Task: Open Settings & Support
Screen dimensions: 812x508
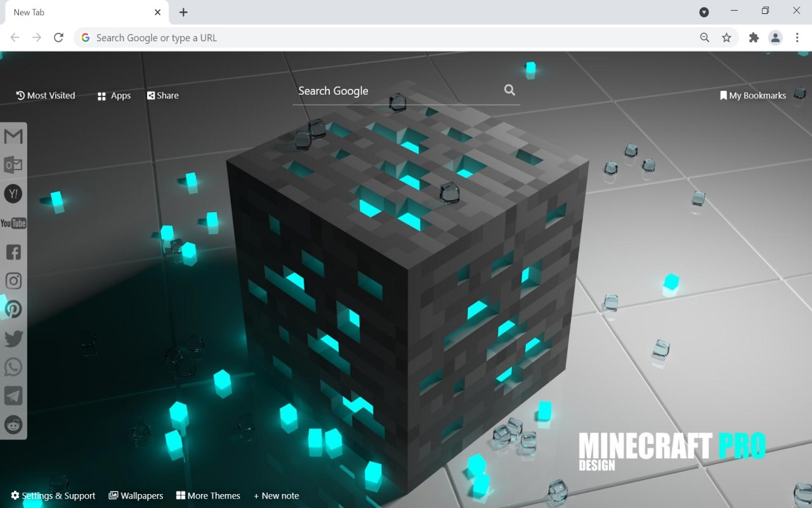Action: tap(53, 495)
